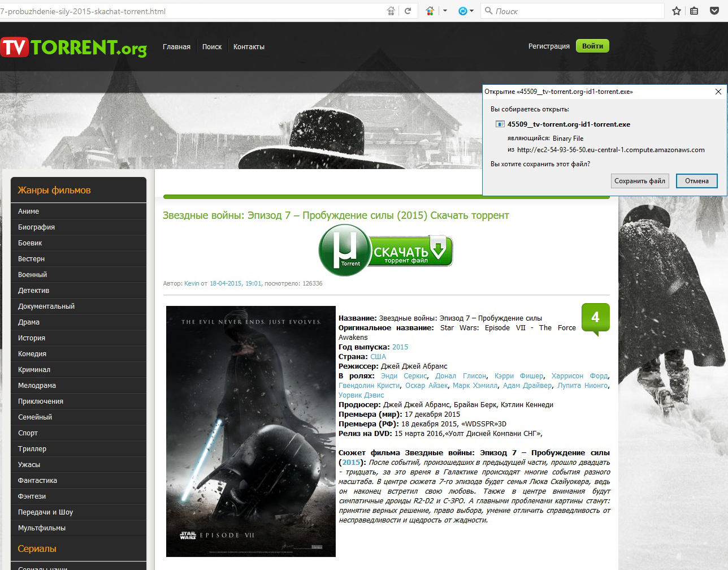728x570 pixels.
Task: Select Передачи и Шоу in sidebar
Action: click(x=79, y=512)
